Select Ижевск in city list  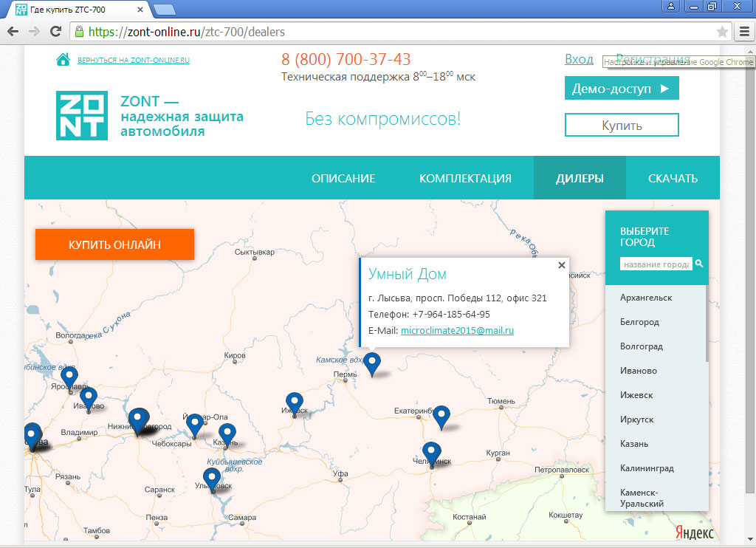[636, 395]
